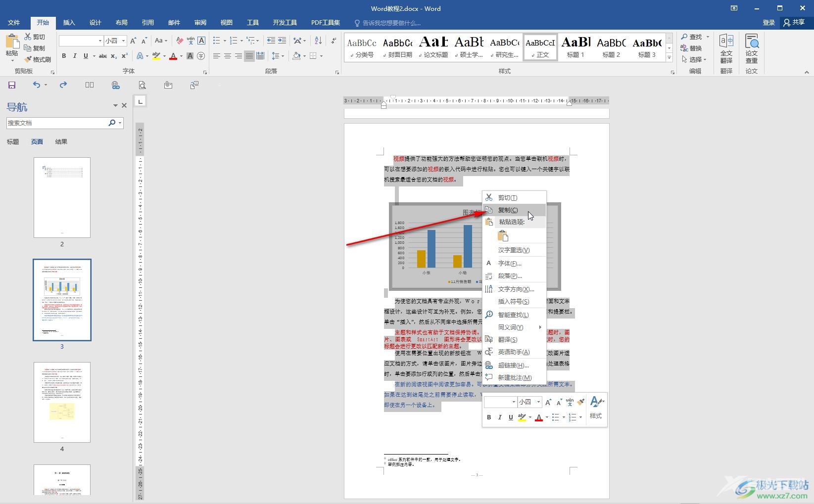Image resolution: width=814 pixels, height=504 pixels.
Task: Click the Enclose Characters (circled 字) icon
Action: pos(201,56)
